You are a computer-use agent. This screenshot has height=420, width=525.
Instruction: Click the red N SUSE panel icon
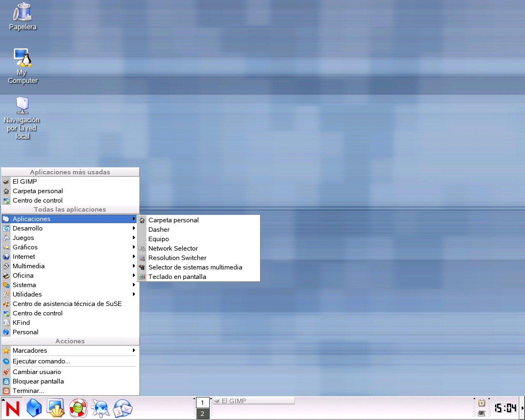pos(12,408)
